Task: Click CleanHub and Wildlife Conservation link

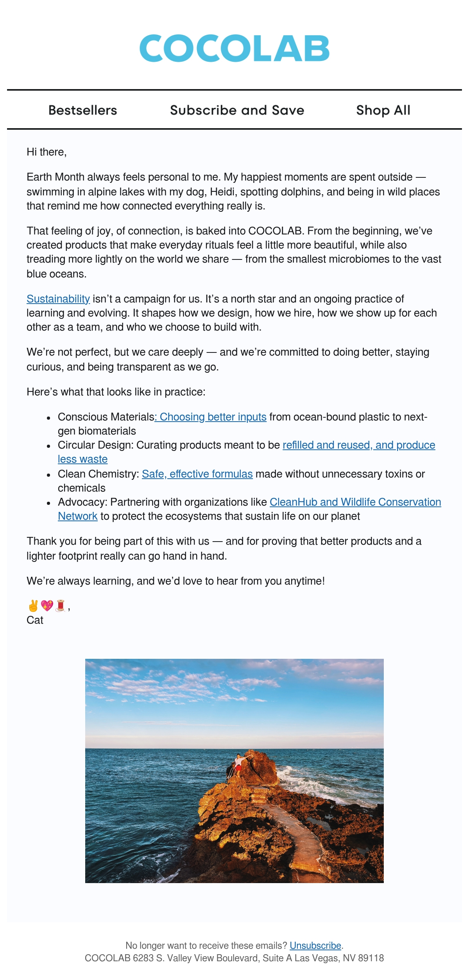Action: 355,502
